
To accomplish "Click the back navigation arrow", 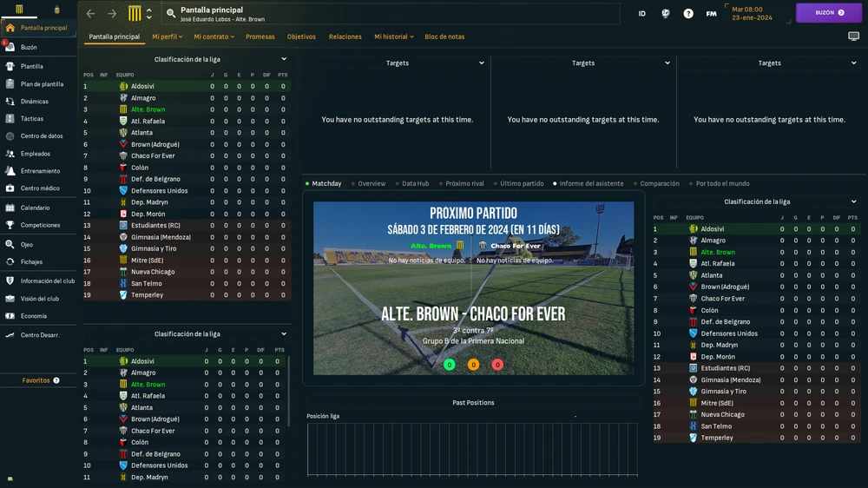I will 91,14.
